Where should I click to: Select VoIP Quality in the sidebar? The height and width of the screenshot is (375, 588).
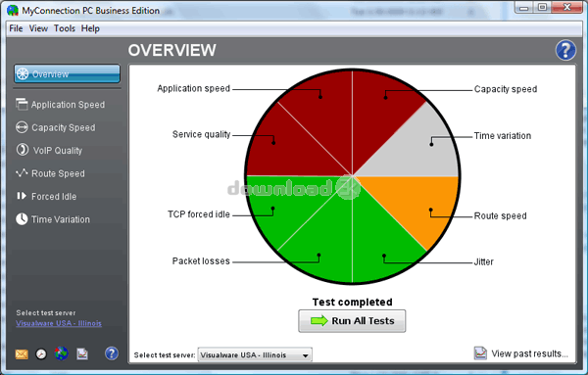click(x=49, y=150)
